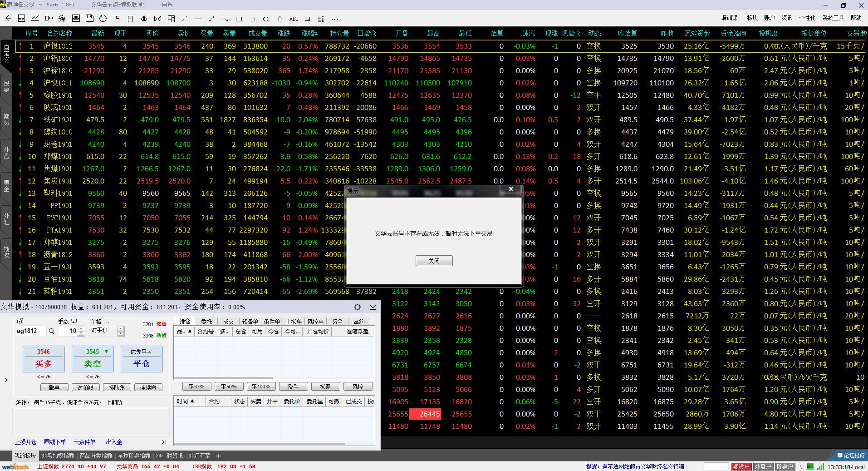The image size is (868, 471).
Task: Click the 买多 buy-long button
Action: click(x=44, y=359)
